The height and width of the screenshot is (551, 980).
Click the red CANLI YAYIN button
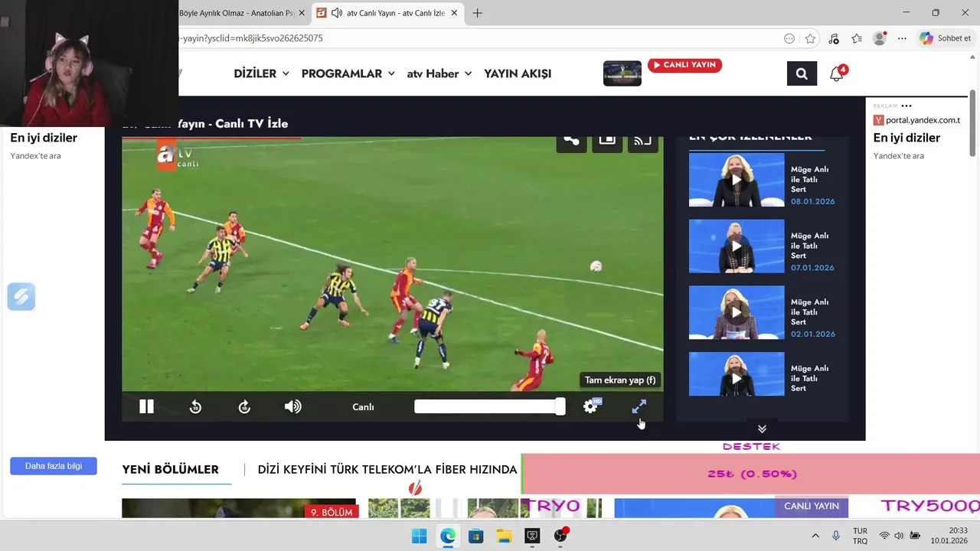pyautogui.click(x=684, y=65)
